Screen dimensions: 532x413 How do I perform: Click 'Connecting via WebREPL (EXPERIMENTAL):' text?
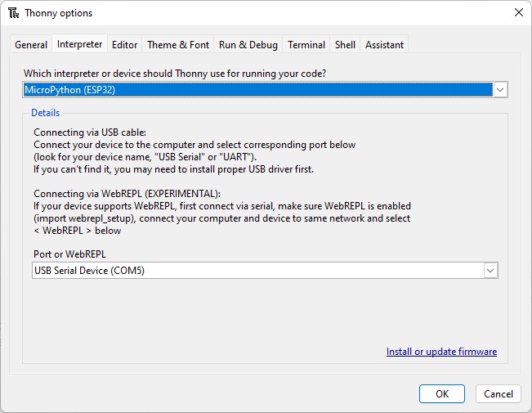pos(127,194)
